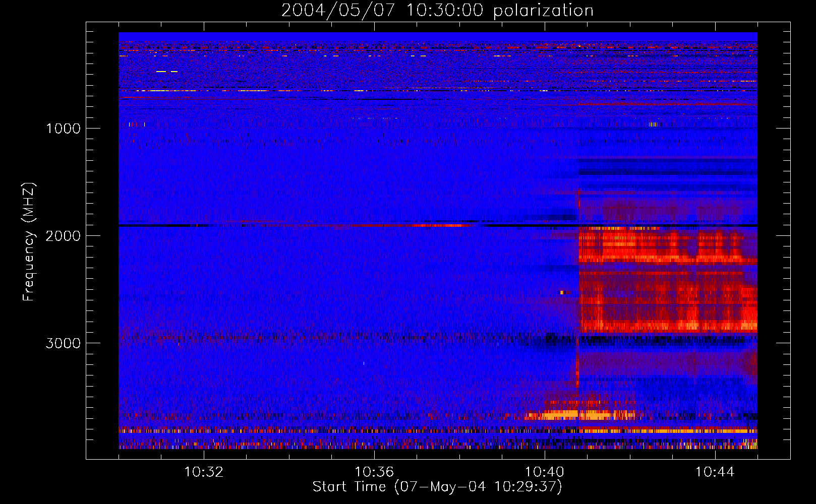Click the plot title '2004/05/07 10:30:00 polarization'
The width and height of the screenshot is (816, 504).
coord(437,11)
